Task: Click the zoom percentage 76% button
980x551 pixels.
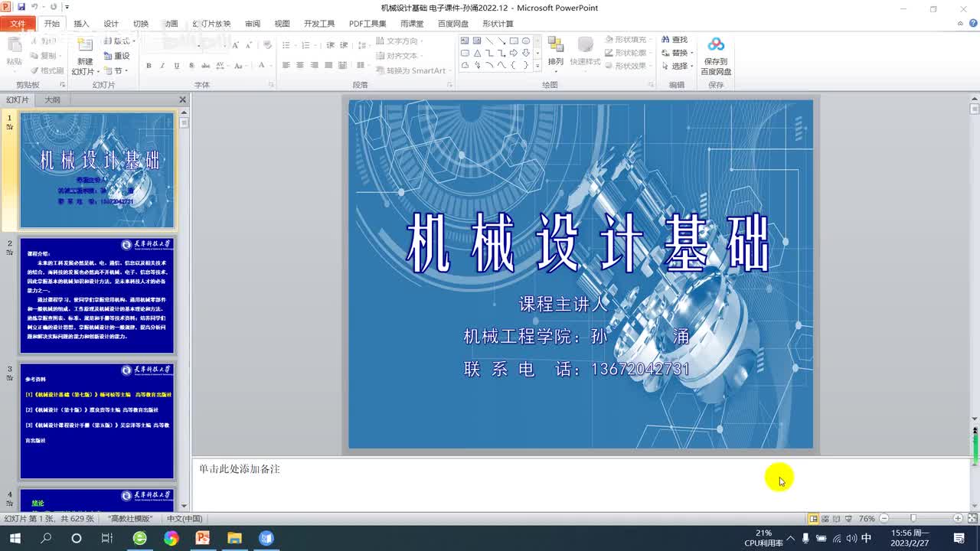Action: point(867,519)
